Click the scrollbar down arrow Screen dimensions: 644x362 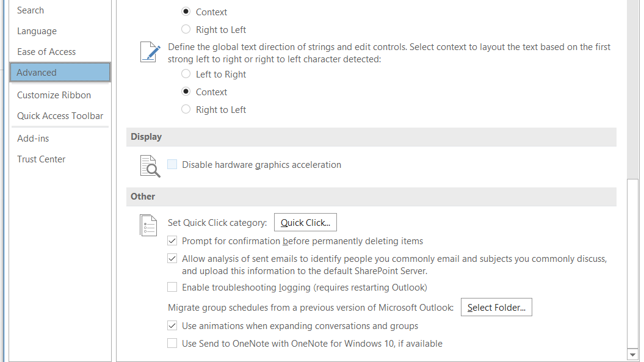[x=632, y=354]
